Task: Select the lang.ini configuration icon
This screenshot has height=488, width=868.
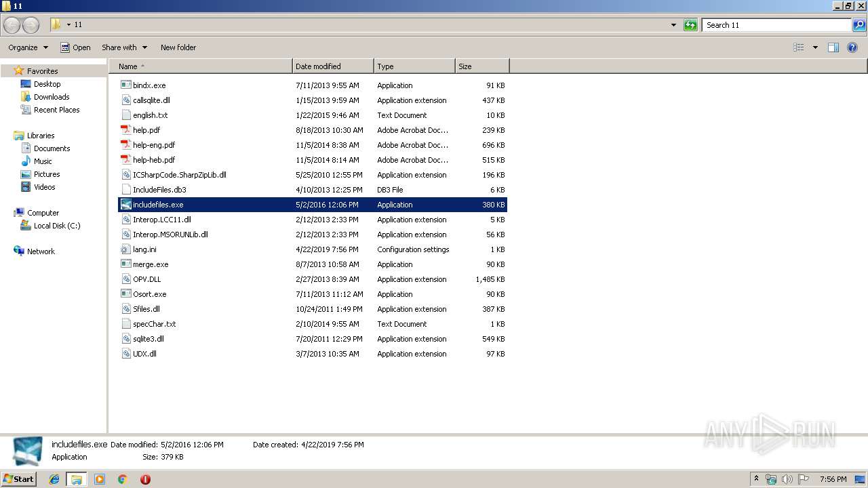Action: click(x=125, y=249)
